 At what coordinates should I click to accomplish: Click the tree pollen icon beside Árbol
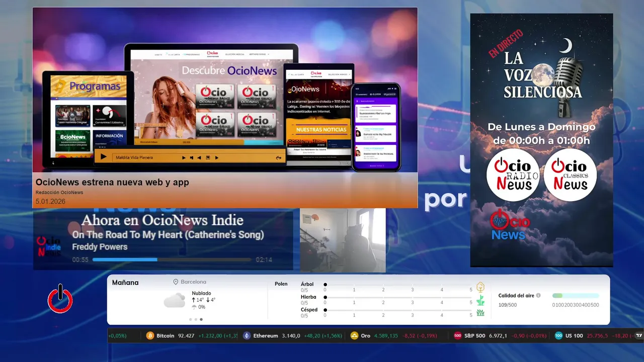480,287
